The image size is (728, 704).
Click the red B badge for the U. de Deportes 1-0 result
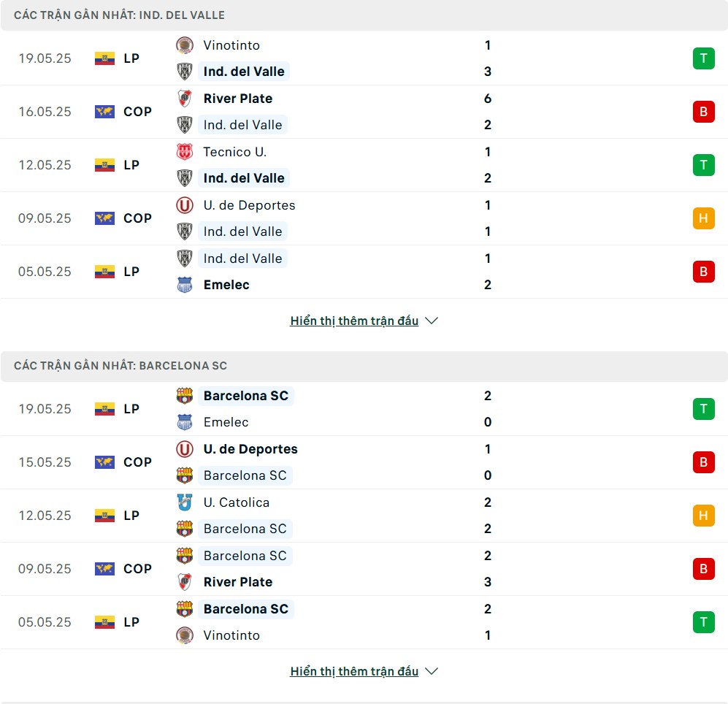point(703,462)
